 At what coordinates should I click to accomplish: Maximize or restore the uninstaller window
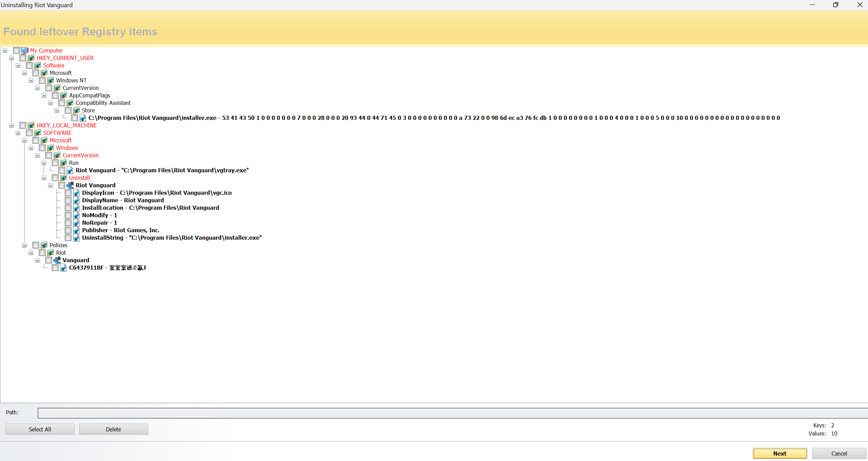836,5
